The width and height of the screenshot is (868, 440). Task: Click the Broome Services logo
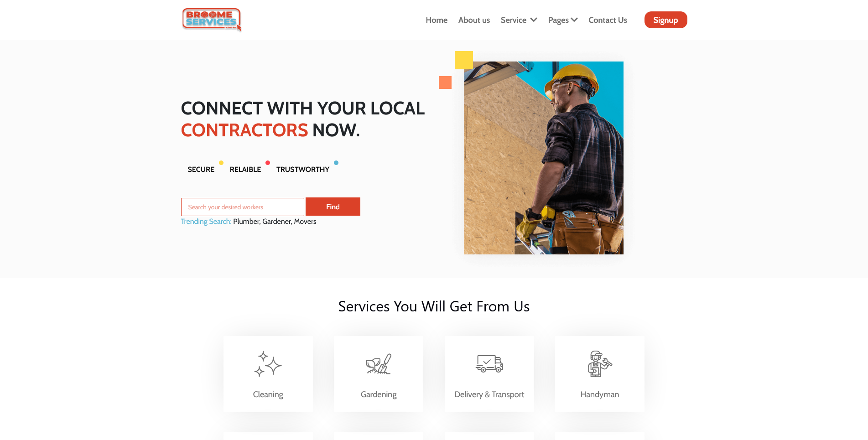point(212,20)
